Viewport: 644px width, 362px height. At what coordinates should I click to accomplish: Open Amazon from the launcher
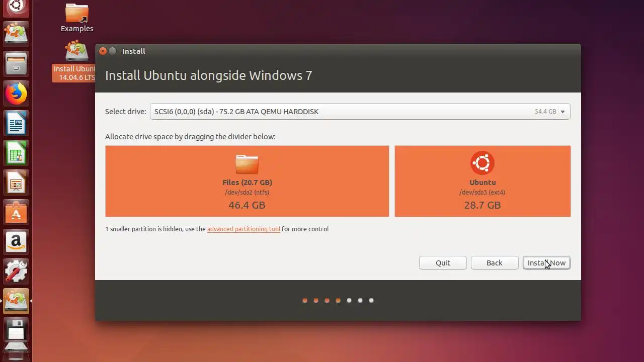point(16,242)
